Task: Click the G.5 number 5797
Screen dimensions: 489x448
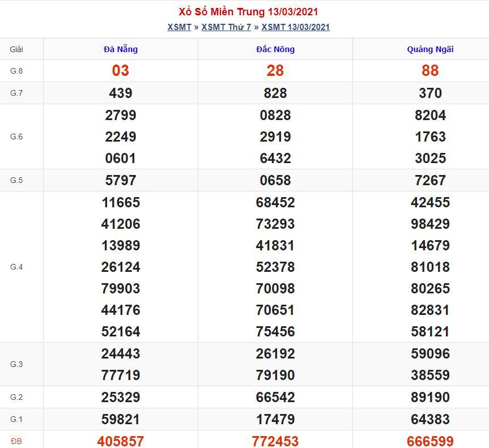Action: [121, 180]
